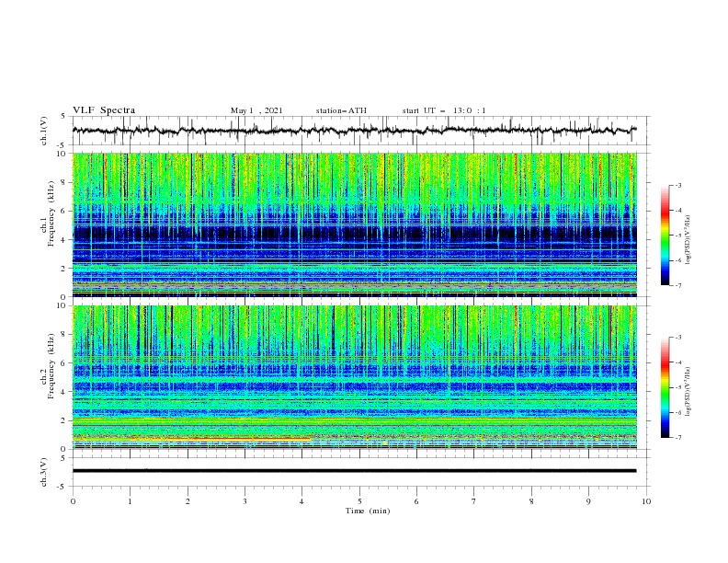728x563 pixels.
Task: Click the ch.2 PSD color scale bar
Action: pos(665,387)
